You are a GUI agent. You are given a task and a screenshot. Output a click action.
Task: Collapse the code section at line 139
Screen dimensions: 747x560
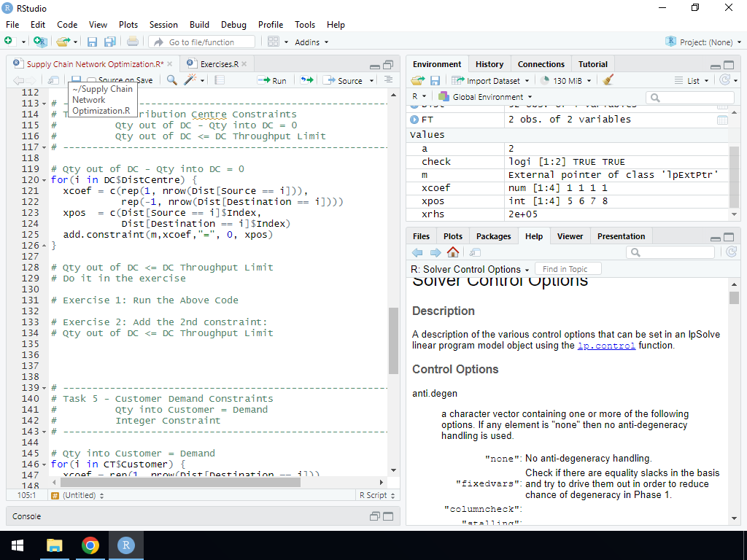click(x=44, y=388)
